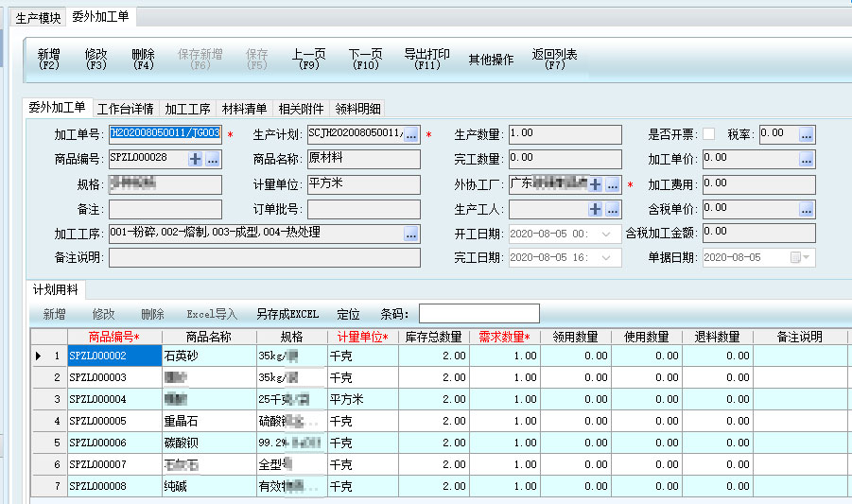Select the row 1 indicator arrow
The height and width of the screenshot is (504, 852).
pyautogui.click(x=38, y=356)
